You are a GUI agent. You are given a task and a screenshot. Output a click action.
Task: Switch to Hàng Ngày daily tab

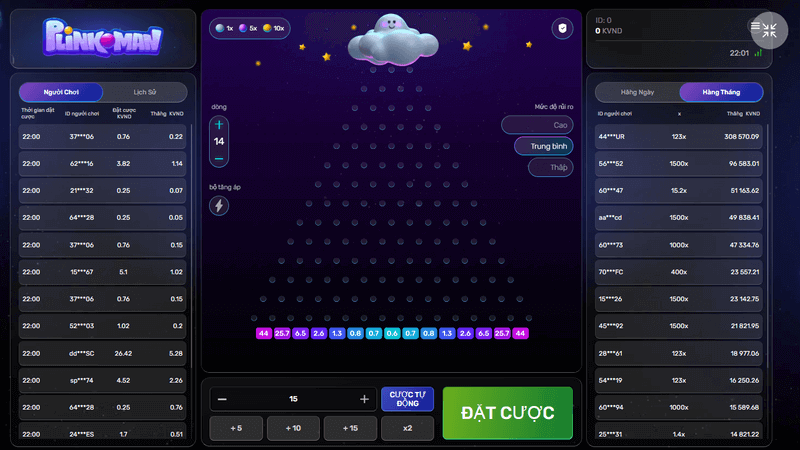coord(637,92)
